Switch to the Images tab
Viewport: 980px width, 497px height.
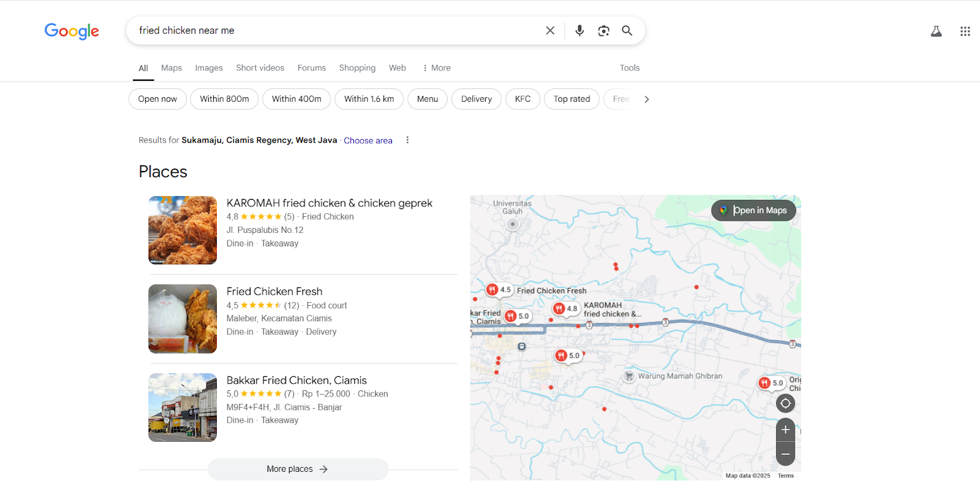(209, 68)
